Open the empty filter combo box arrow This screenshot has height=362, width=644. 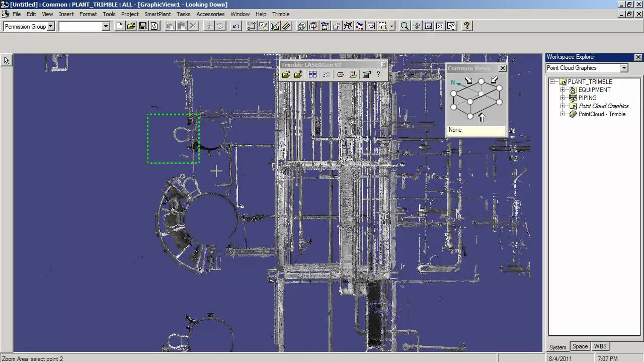click(106, 26)
